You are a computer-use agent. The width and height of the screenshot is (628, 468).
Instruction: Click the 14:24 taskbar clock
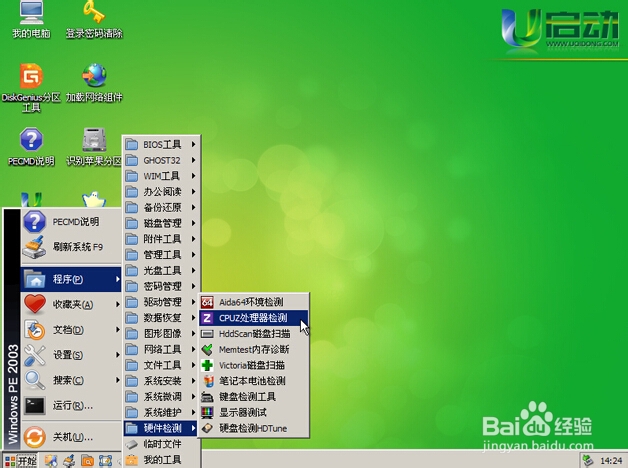click(611, 461)
